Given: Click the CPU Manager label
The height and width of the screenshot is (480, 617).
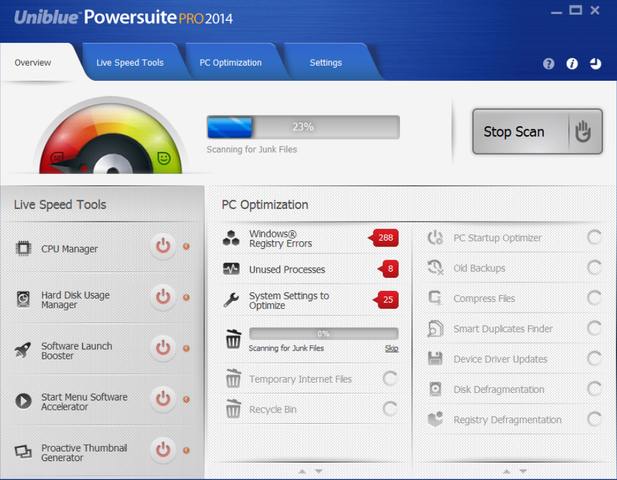Looking at the screenshot, I should [70, 249].
